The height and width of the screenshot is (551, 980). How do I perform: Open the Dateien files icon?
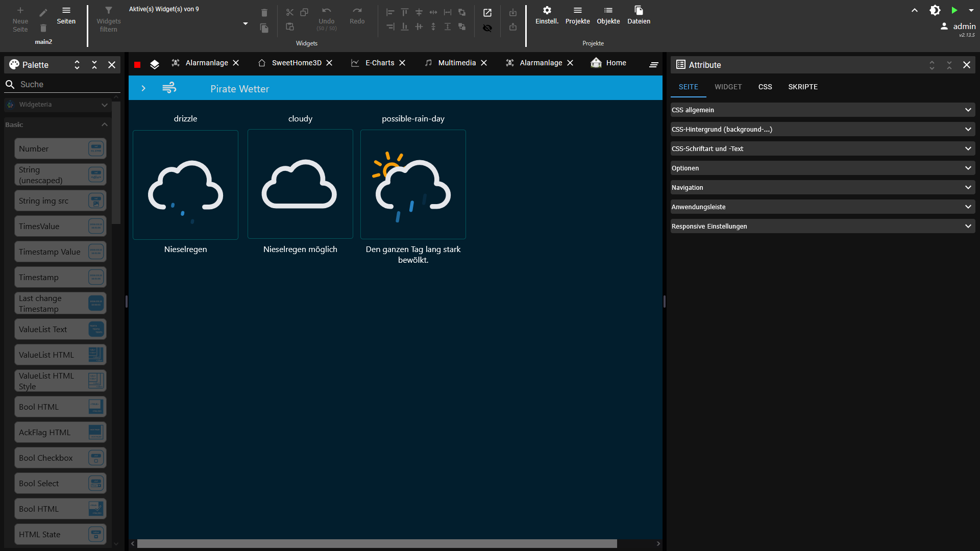[639, 11]
